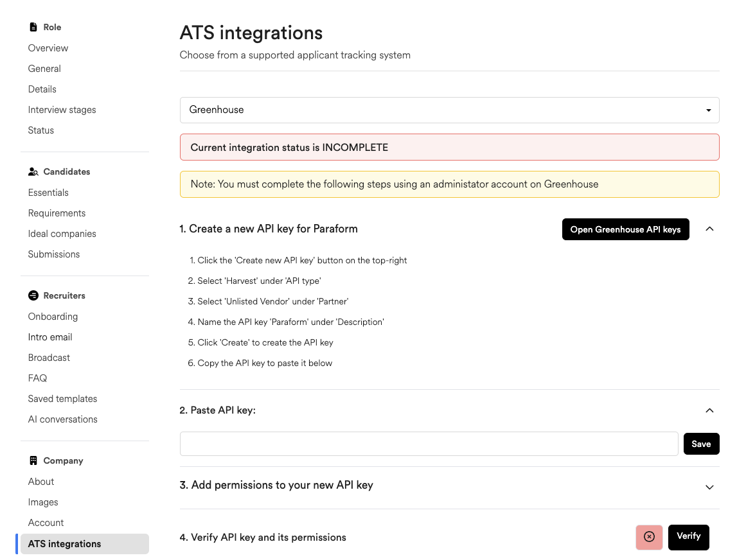Screen dimensions: 755x560
Task: Click step "Click the 'Create new API key' button"
Action: pos(298,260)
